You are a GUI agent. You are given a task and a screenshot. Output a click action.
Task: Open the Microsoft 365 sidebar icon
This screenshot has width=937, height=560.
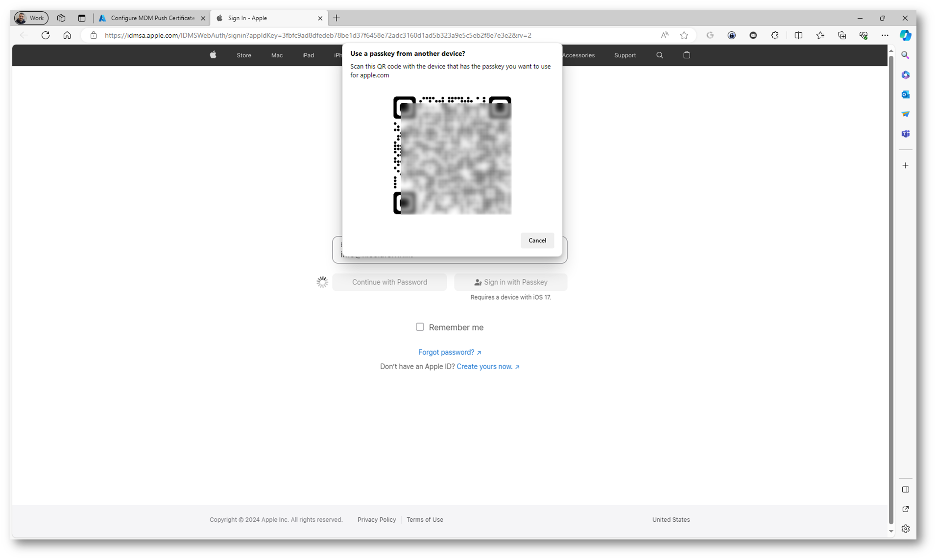pyautogui.click(x=905, y=75)
